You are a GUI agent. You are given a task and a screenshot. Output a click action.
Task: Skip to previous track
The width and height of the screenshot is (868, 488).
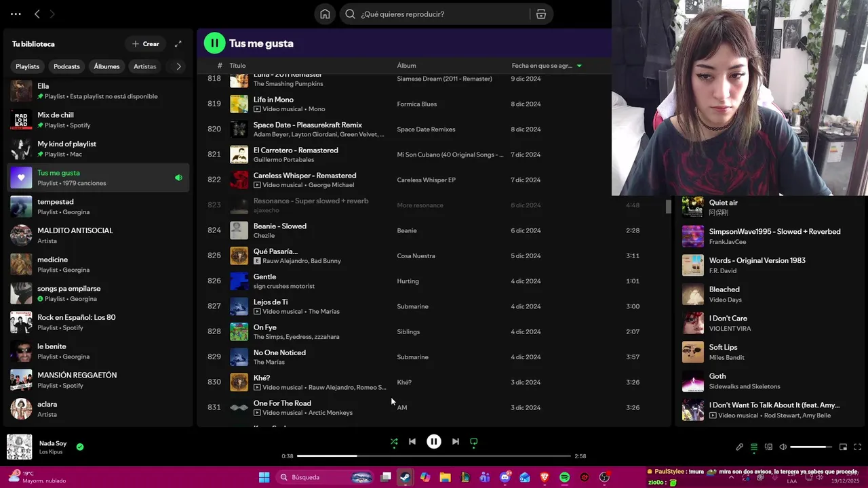(412, 442)
